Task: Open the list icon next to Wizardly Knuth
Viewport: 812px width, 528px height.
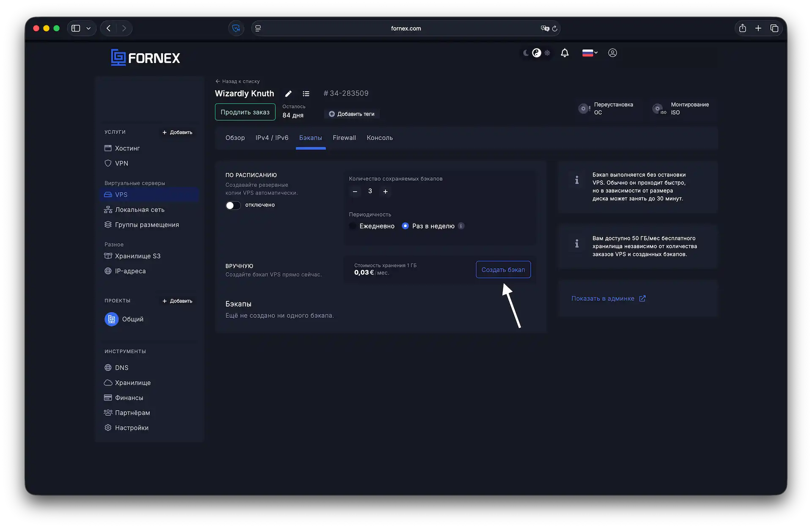Action: [x=306, y=93]
